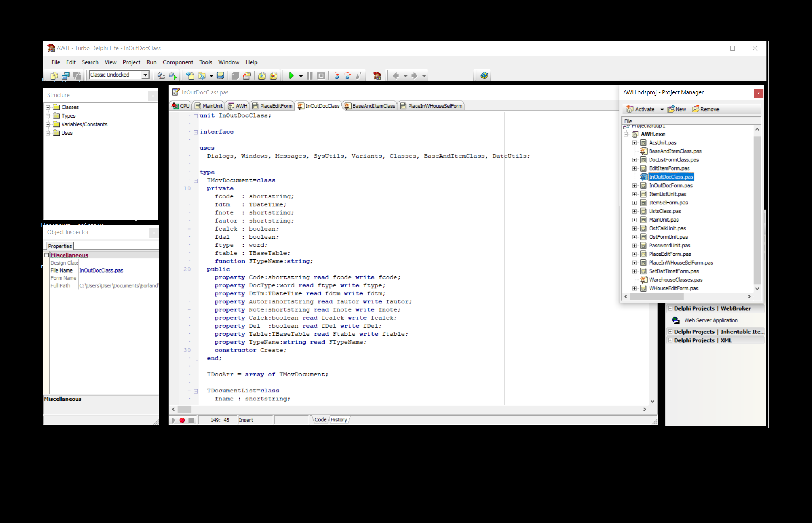Screen dimensions: 812x523
Task: Click the Forward navigation arrow
Action: point(414,75)
